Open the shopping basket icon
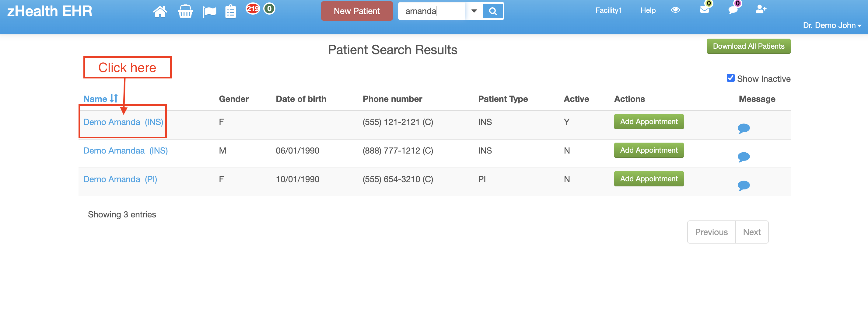 point(185,12)
